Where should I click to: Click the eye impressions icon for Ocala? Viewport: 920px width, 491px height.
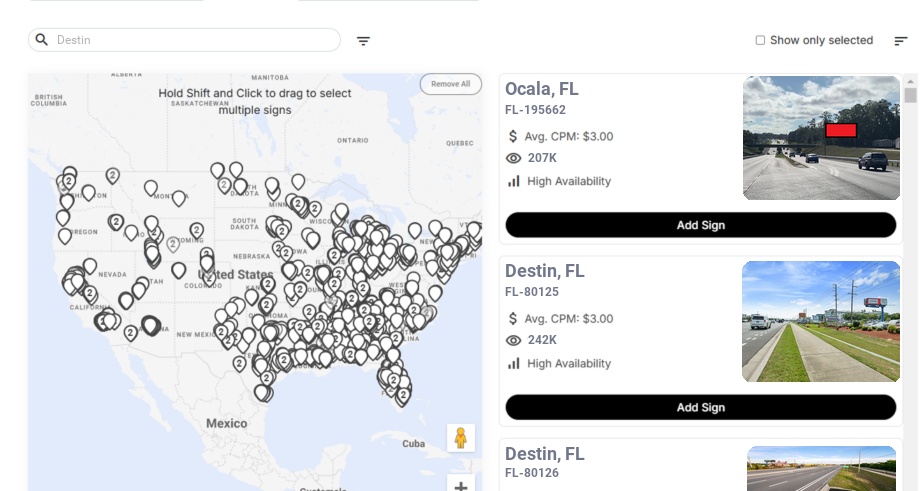click(514, 158)
